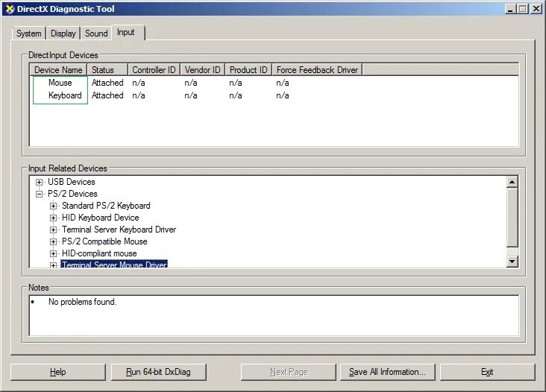Image resolution: width=546 pixels, height=392 pixels.
Task: Select PS/2 Compatible Mouse item
Action: [104, 241]
